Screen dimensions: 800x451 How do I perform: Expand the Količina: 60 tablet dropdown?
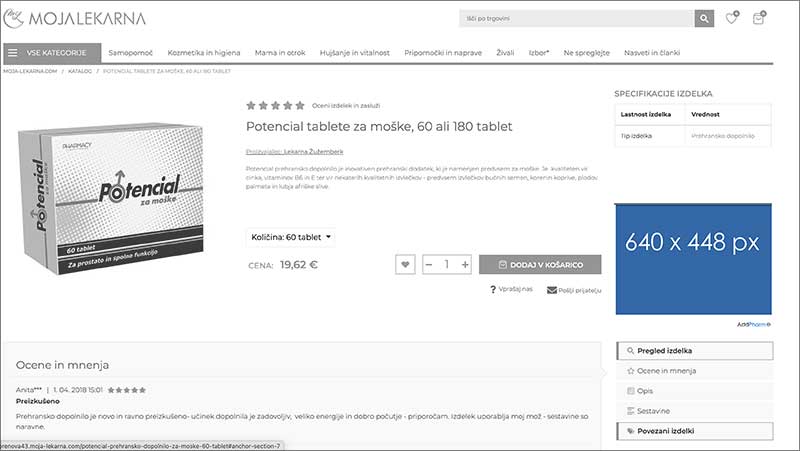[x=291, y=237]
